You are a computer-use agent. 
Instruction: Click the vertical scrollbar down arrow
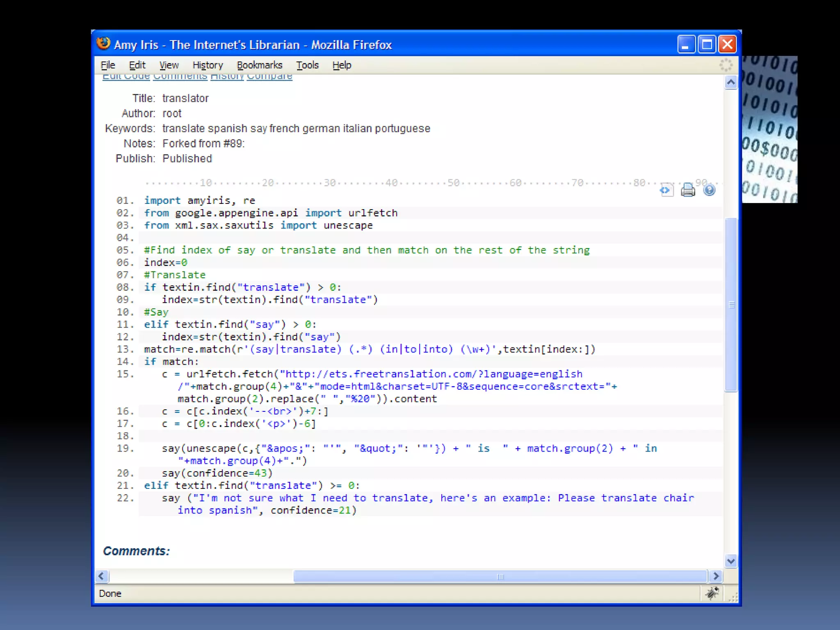tap(730, 561)
